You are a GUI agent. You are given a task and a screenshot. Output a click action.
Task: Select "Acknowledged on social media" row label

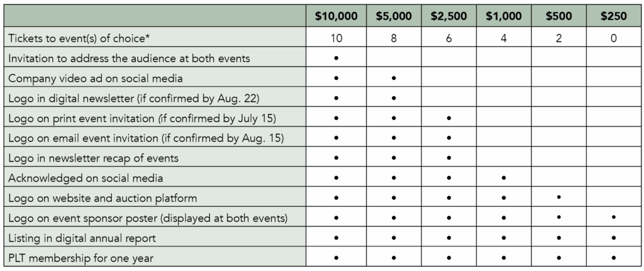(84, 178)
